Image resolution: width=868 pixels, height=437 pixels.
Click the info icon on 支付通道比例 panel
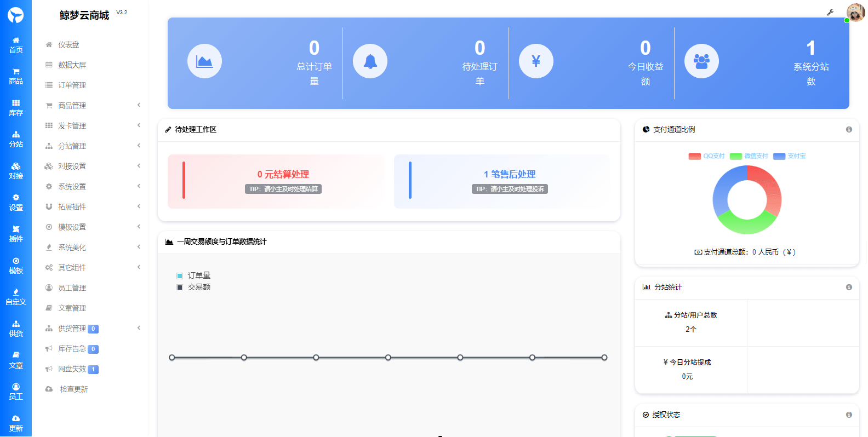pos(849,130)
